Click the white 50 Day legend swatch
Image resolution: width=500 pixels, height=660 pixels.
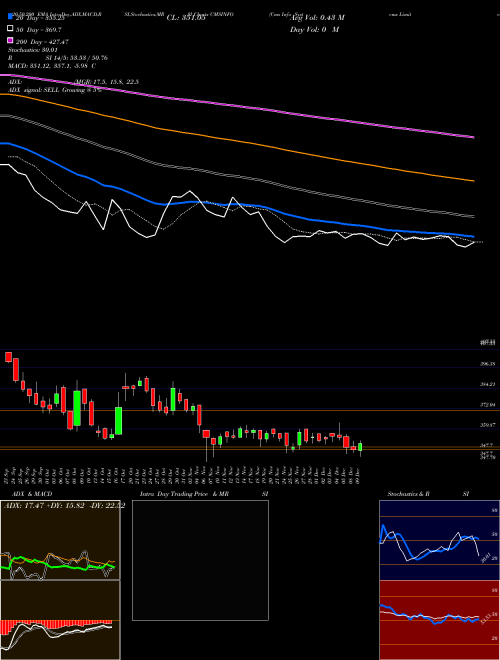coord(11,29)
